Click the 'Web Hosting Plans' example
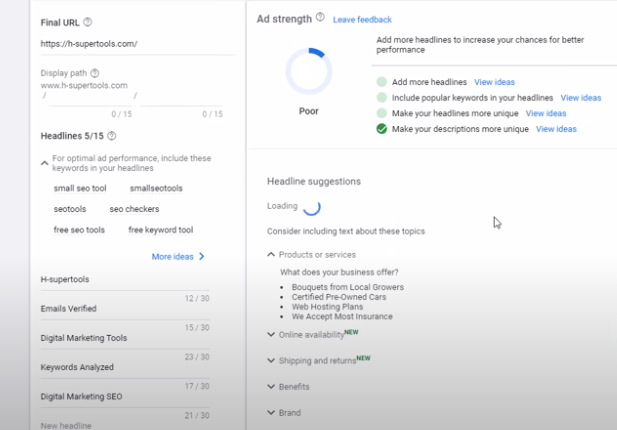Image resolution: width=617 pixels, height=430 pixels. point(327,307)
